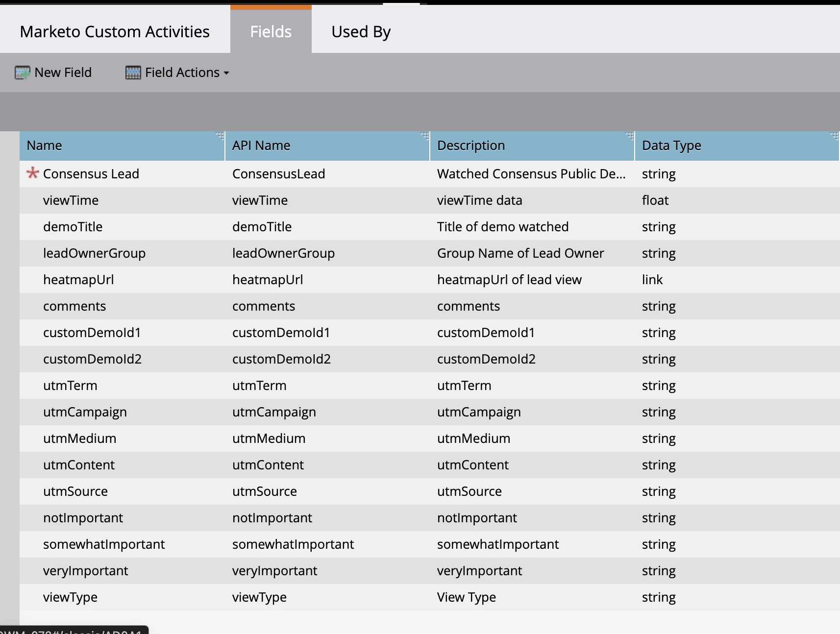Click the utmCampaign API name cell
The image size is (840, 634).
[x=274, y=412]
